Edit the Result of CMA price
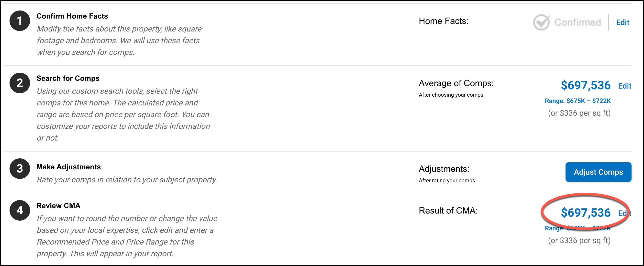Viewport: 644px width, 266px height. point(624,213)
